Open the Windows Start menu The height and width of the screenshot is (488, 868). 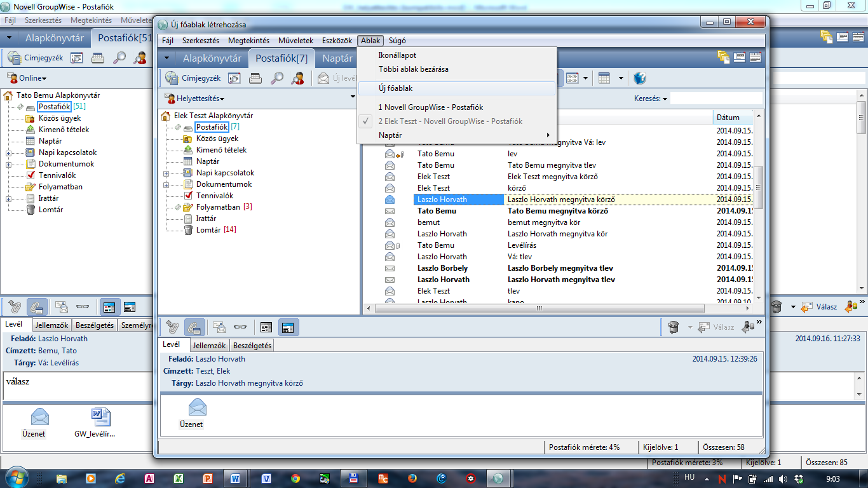point(16,477)
